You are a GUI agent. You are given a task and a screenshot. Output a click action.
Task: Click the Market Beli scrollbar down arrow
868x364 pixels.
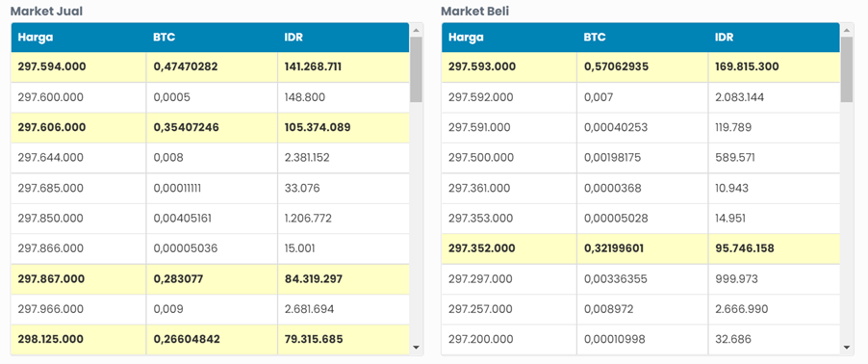[847, 348]
